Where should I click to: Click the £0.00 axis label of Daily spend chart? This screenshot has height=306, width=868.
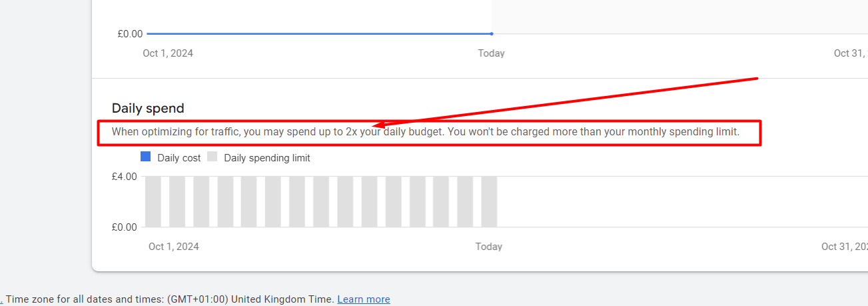point(125,227)
